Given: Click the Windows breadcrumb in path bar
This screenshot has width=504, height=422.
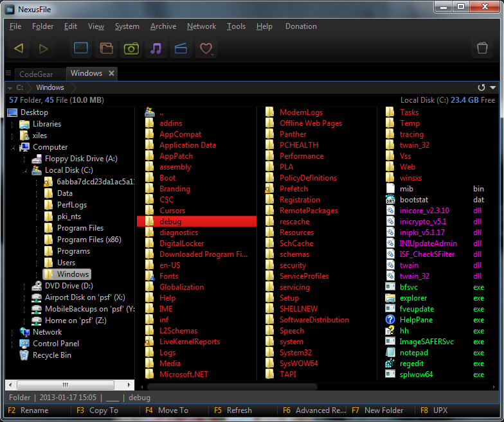Looking at the screenshot, I should [x=50, y=87].
